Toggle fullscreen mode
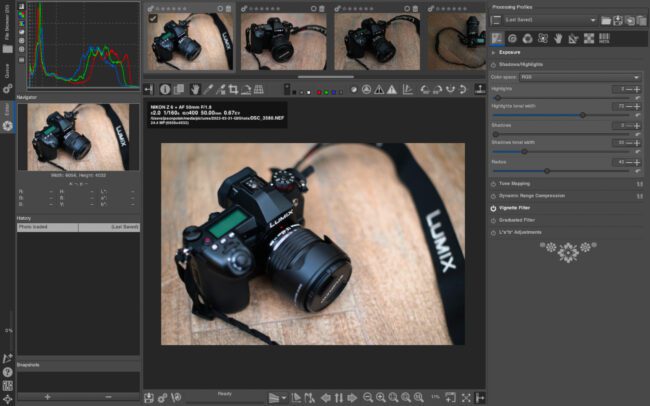This screenshot has height=406, width=650. [466, 398]
